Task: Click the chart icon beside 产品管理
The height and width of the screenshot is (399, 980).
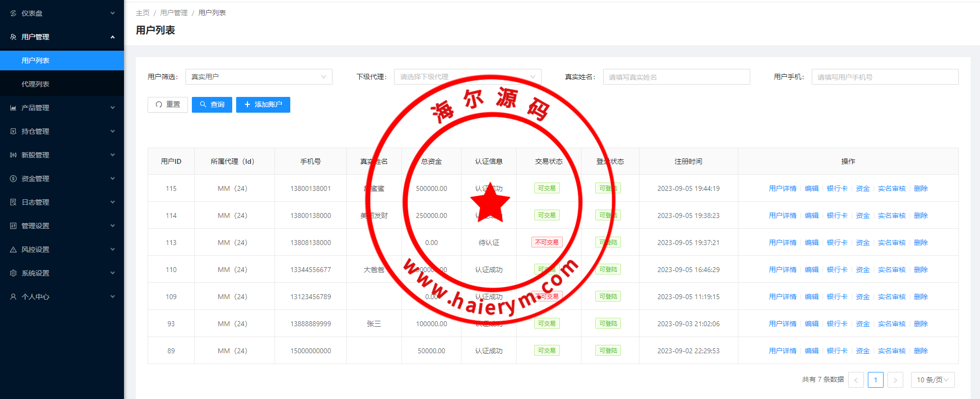Action: (x=13, y=108)
